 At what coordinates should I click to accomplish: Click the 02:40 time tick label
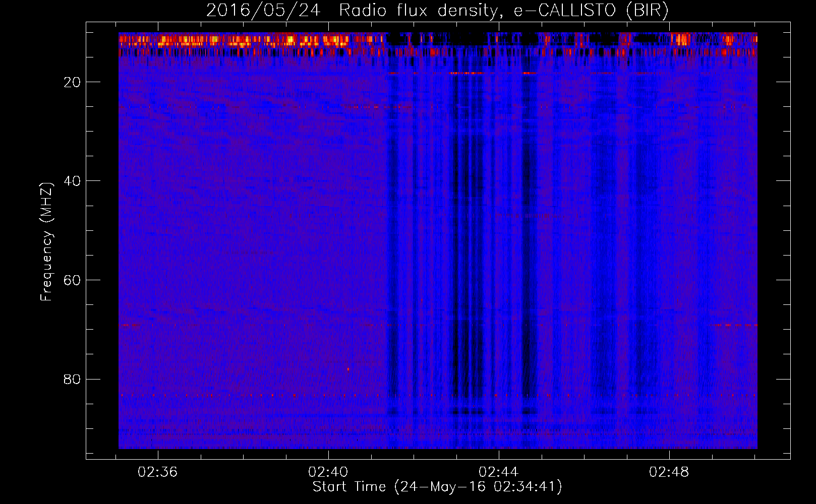click(328, 472)
